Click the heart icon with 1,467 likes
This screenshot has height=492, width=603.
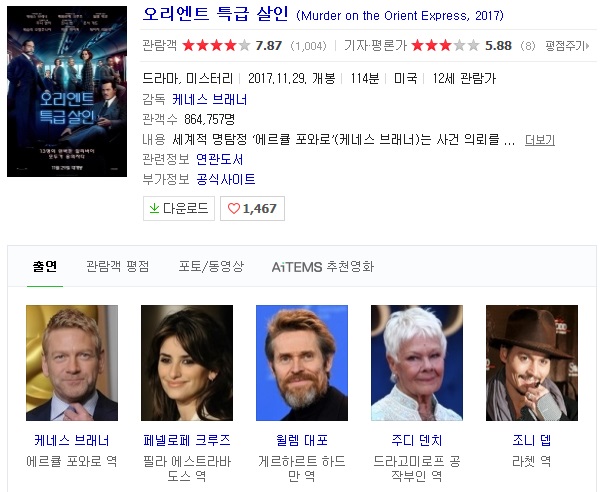(234, 208)
